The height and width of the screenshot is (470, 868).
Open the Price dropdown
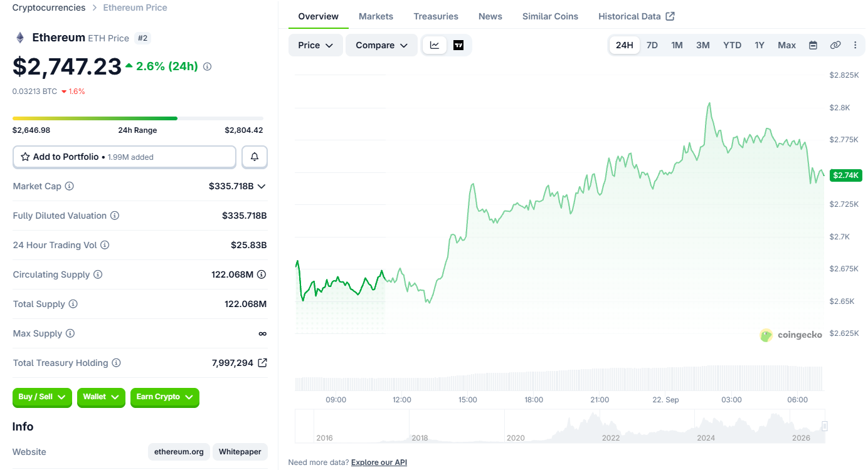pos(315,45)
